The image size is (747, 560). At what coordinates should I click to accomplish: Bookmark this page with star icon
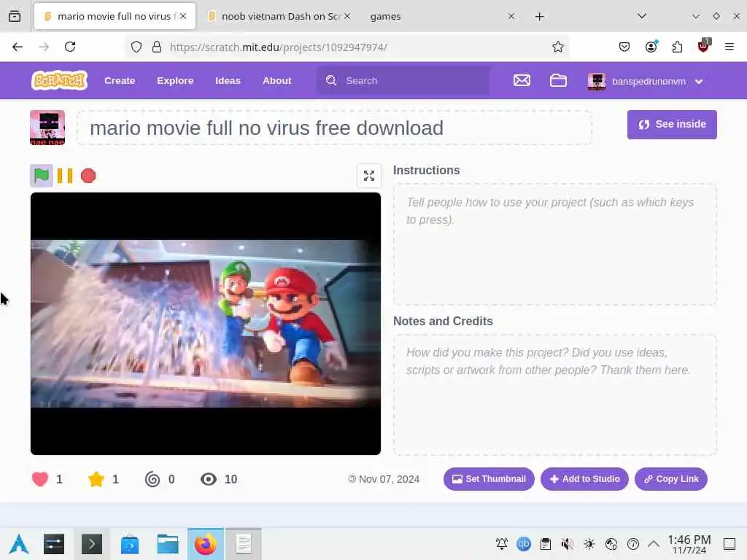coord(558,47)
